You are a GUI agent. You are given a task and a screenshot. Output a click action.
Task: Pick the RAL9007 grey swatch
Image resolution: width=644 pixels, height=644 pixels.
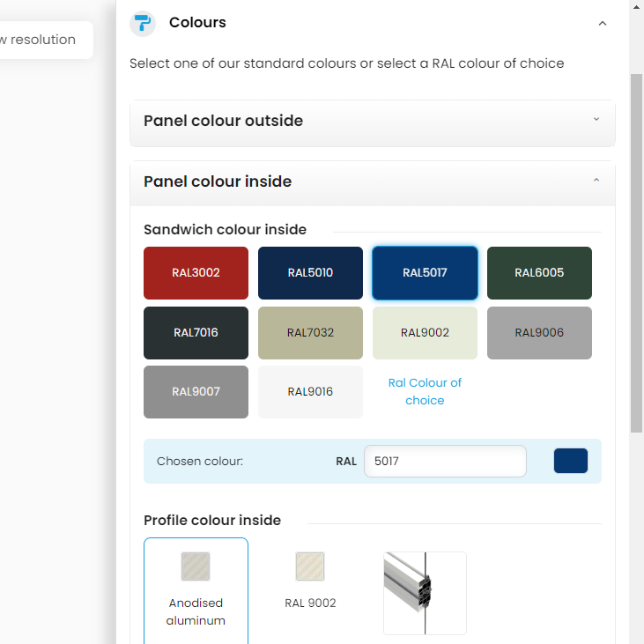(196, 392)
